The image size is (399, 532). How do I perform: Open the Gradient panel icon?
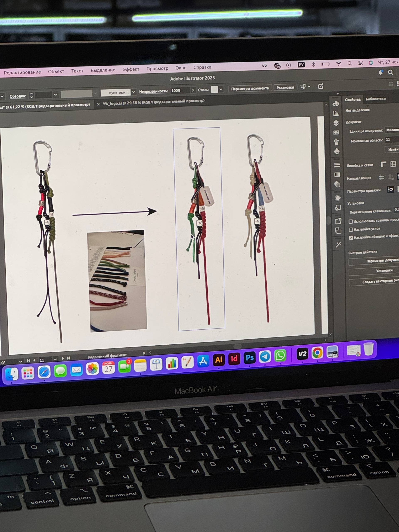click(x=337, y=175)
